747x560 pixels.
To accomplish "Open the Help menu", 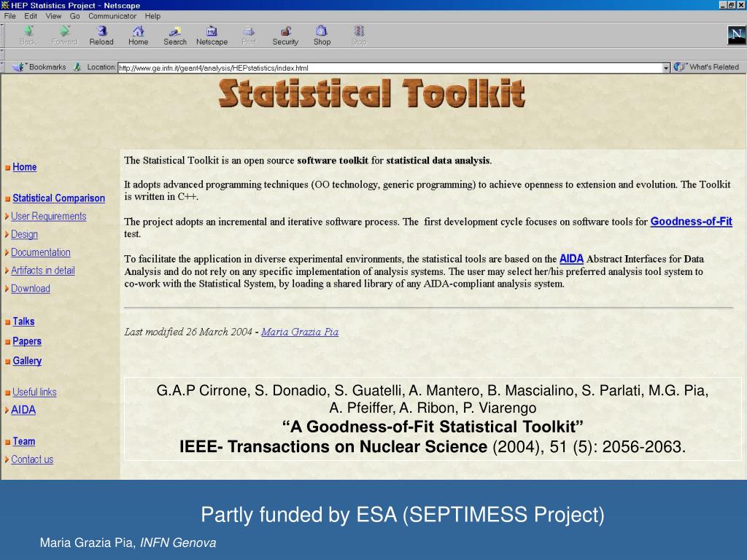I will click(152, 16).
